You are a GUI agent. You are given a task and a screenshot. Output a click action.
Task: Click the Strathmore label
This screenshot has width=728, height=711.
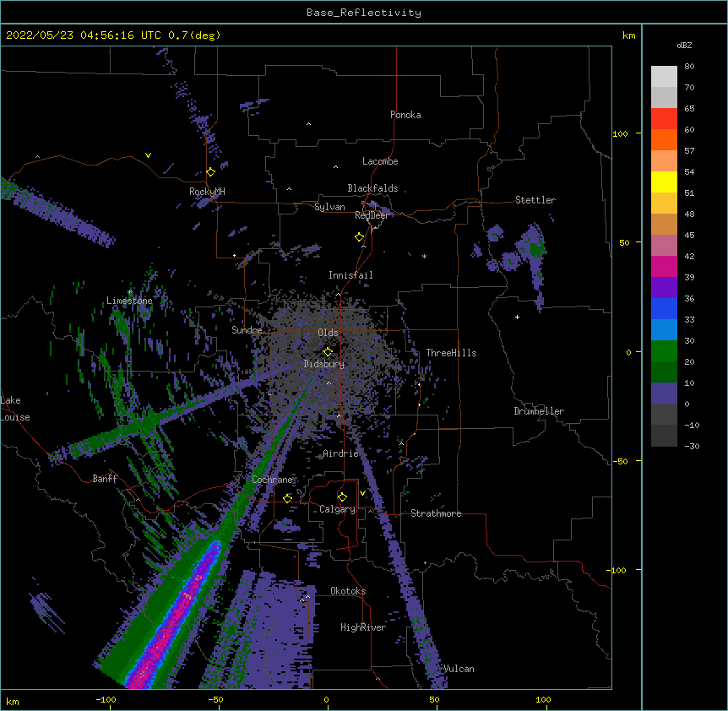coord(436,513)
